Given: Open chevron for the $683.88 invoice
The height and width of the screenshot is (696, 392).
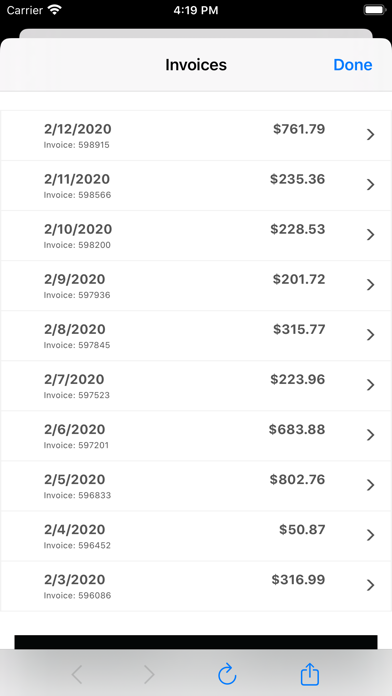Looking at the screenshot, I should pyautogui.click(x=370, y=435).
